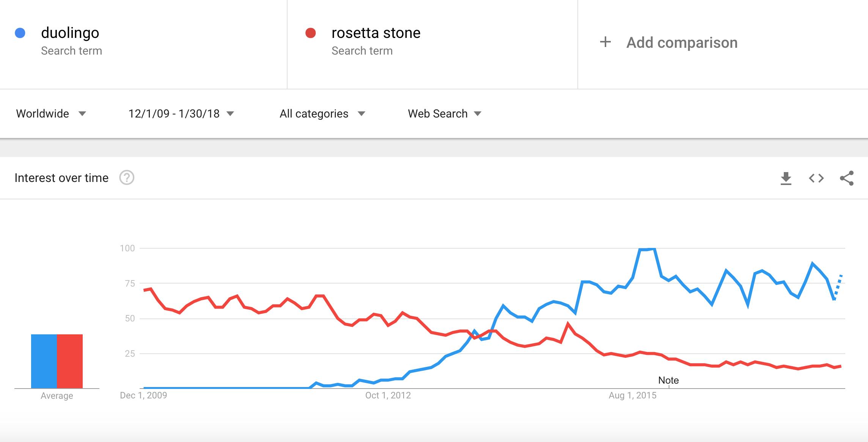
Task: Download the interest over time data
Action: pyautogui.click(x=786, y=178)
